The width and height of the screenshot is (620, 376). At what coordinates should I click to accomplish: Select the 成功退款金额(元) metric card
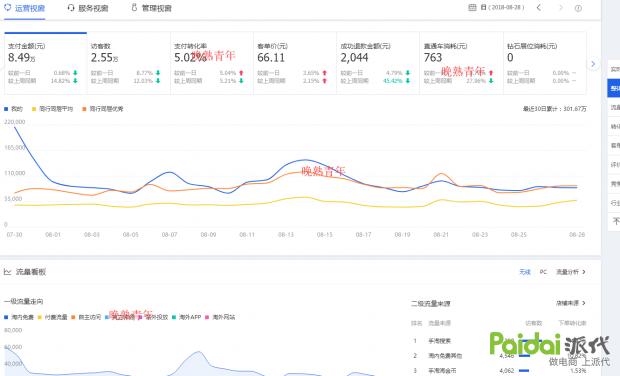pos(378,63)
